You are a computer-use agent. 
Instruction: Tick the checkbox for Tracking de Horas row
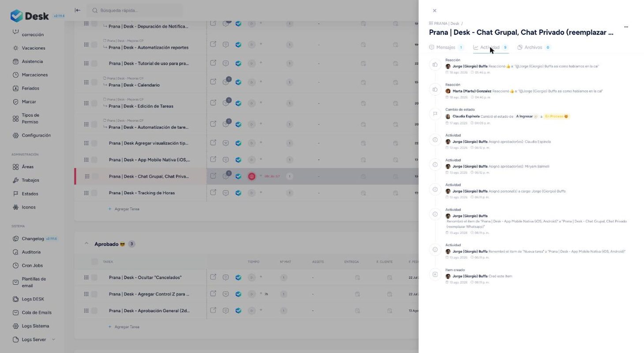click(x=94, y=193)
